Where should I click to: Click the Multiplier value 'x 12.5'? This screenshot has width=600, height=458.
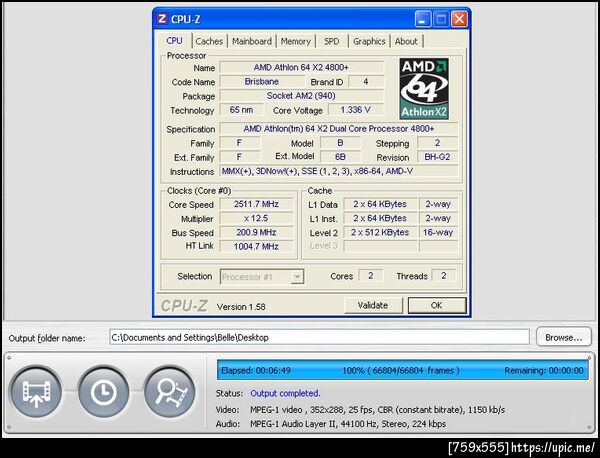[x=256, y=218]
